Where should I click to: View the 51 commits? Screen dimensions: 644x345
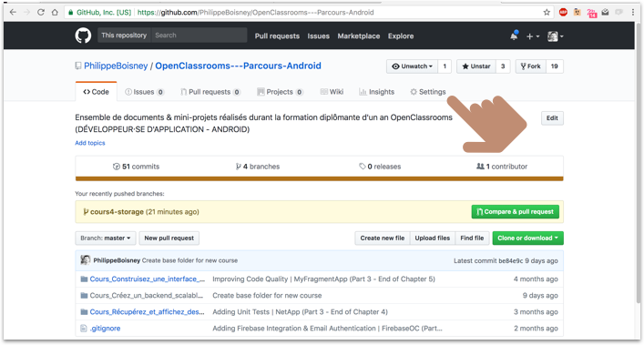136,167
